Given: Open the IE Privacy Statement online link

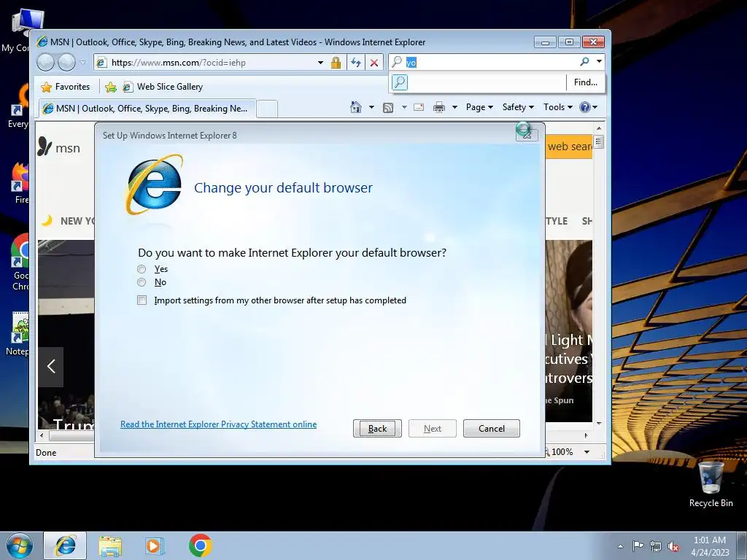Looking at the screenshot, I should point(218,424).
